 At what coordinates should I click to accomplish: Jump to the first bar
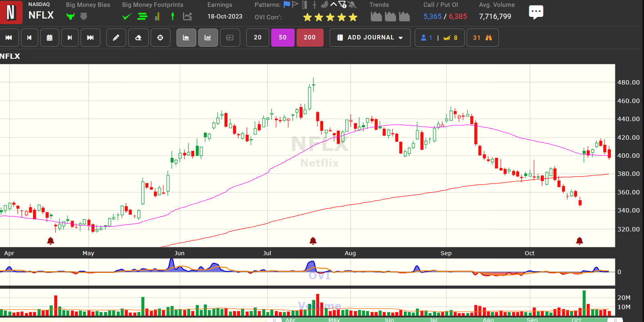click(x=8, y=38)
